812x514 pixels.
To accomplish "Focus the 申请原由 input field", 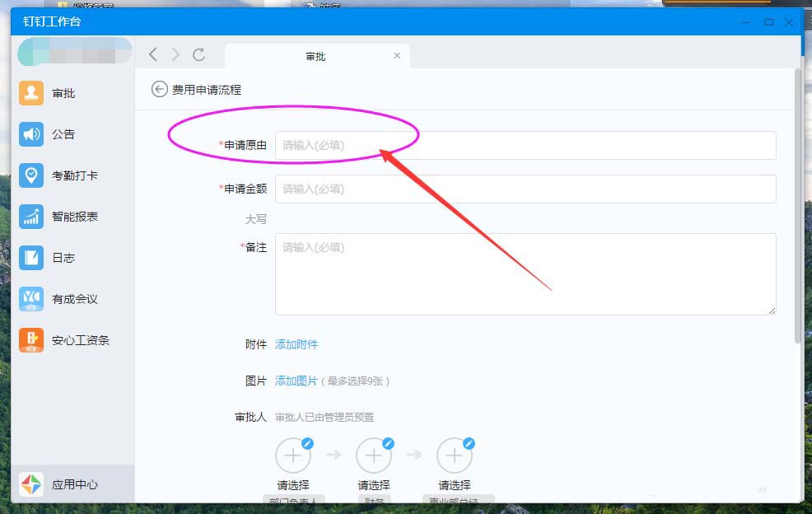I will pyautogui.click(x=525, y=145).
